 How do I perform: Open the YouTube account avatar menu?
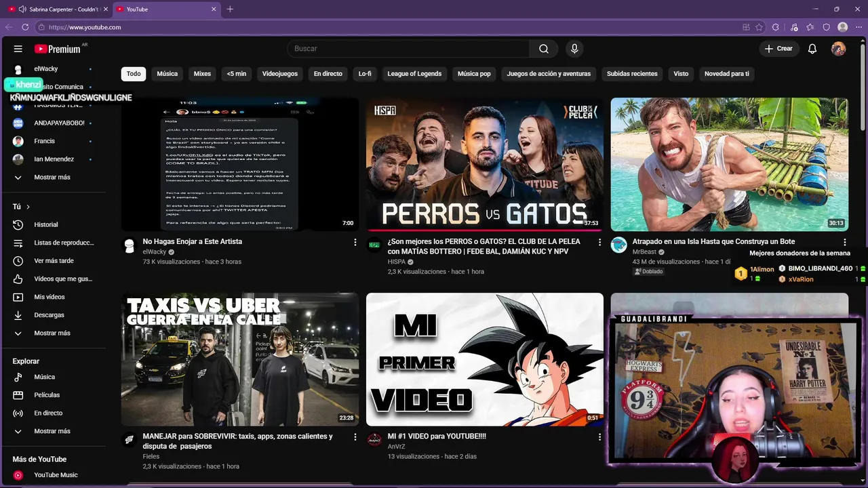click(x=839, y=49)
